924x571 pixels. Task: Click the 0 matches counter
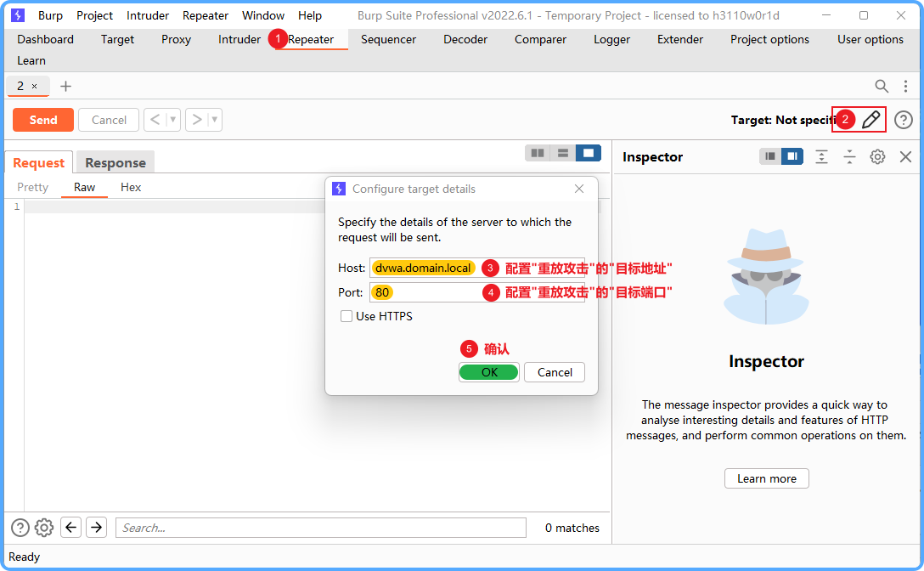coord(572,528)
